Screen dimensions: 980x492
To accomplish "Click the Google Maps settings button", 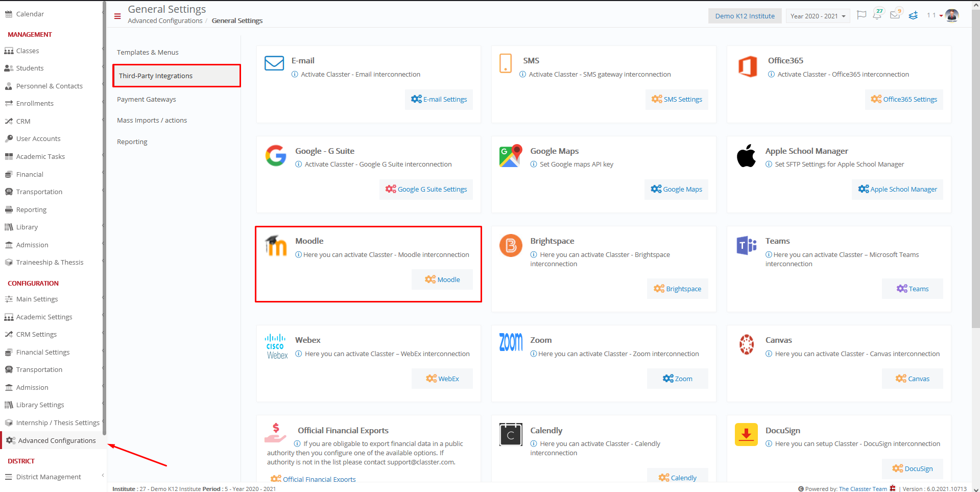I will [x=676, y=189].
